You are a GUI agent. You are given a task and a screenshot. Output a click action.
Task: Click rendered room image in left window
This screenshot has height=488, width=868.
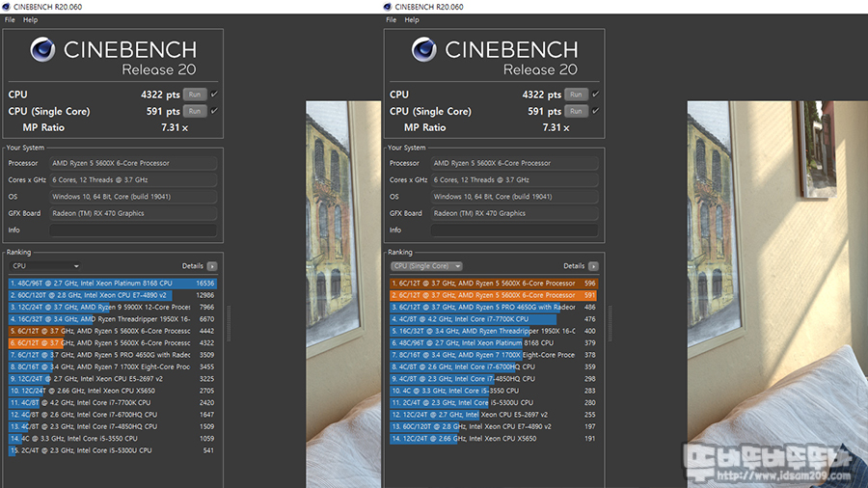click(x=343, y=294)
